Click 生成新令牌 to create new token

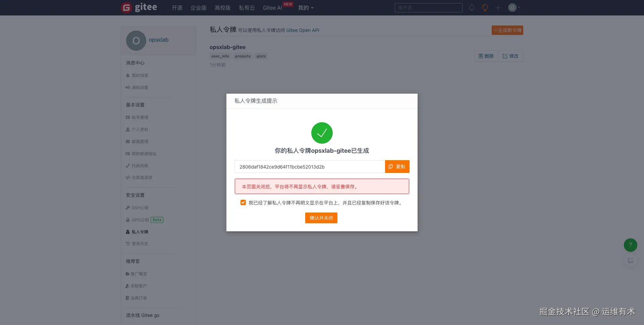507,30
